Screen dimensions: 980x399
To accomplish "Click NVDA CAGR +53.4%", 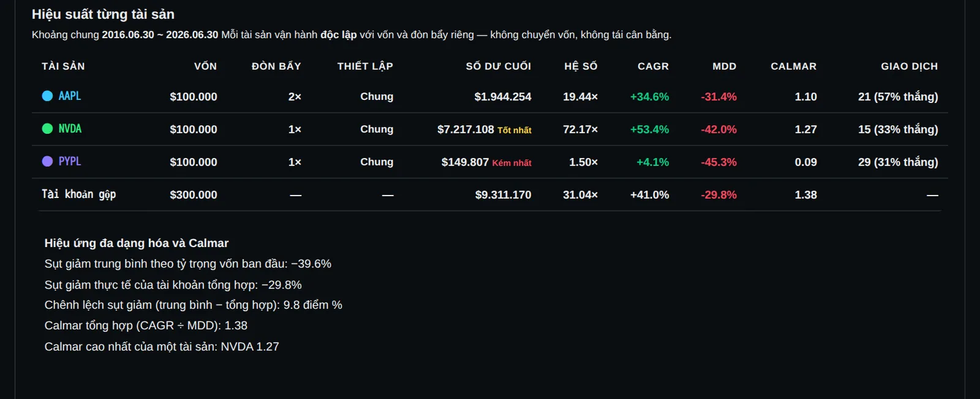I will coord(650,129).
